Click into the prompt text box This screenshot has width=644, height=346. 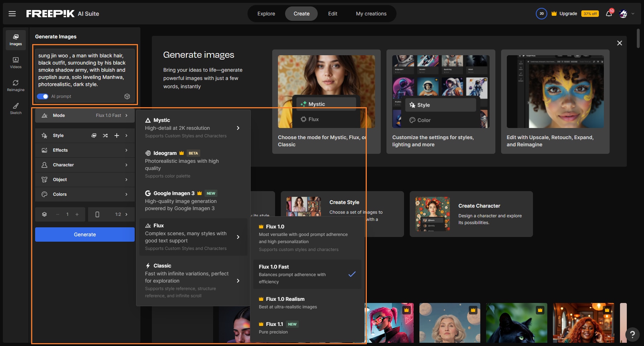click(x=85, y=70)
